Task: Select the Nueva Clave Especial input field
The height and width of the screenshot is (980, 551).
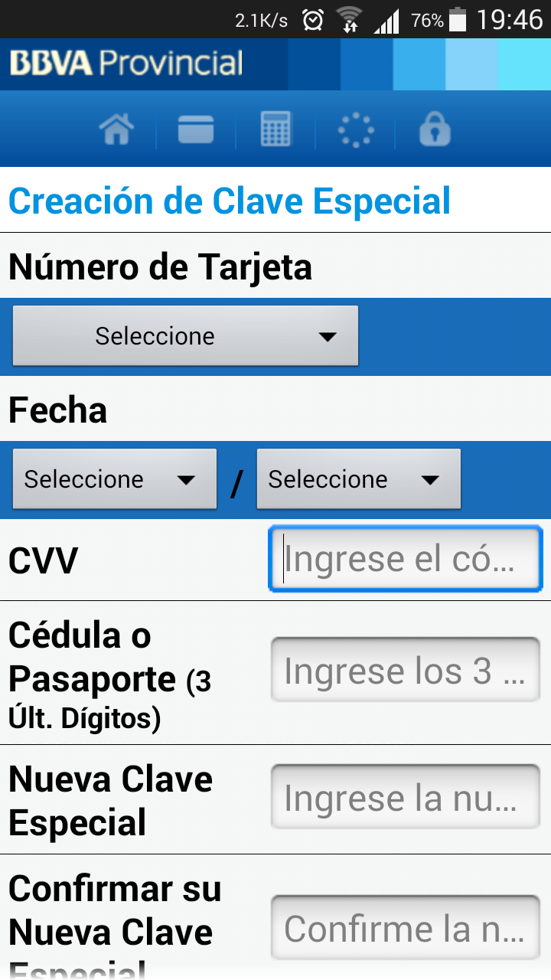Action: (x=406, y=797)
